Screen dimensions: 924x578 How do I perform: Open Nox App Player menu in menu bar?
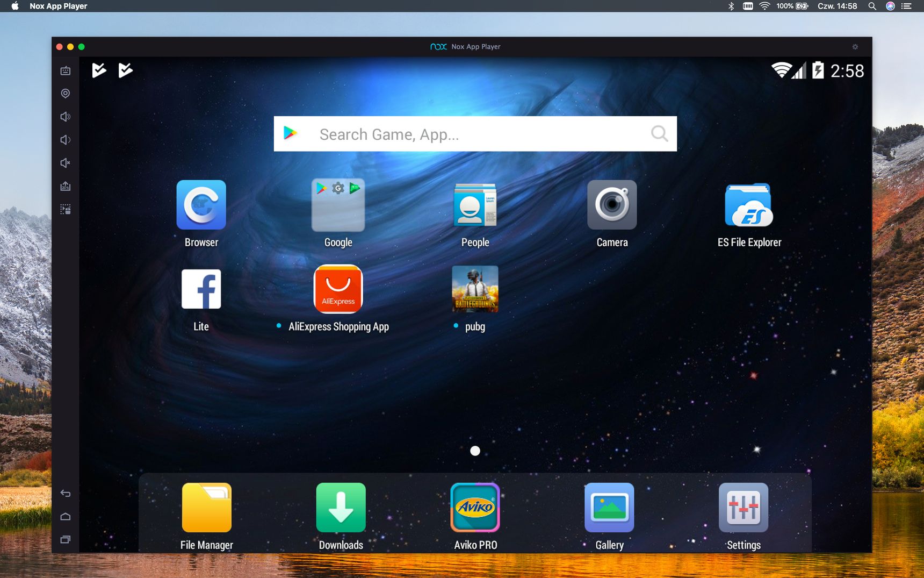pos(59,6)
